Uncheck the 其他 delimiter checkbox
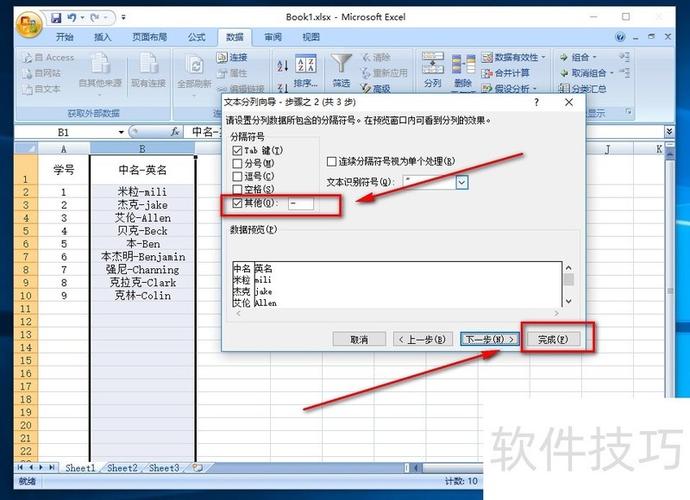This screenshot has width=690, height=500. click(237, 203)
